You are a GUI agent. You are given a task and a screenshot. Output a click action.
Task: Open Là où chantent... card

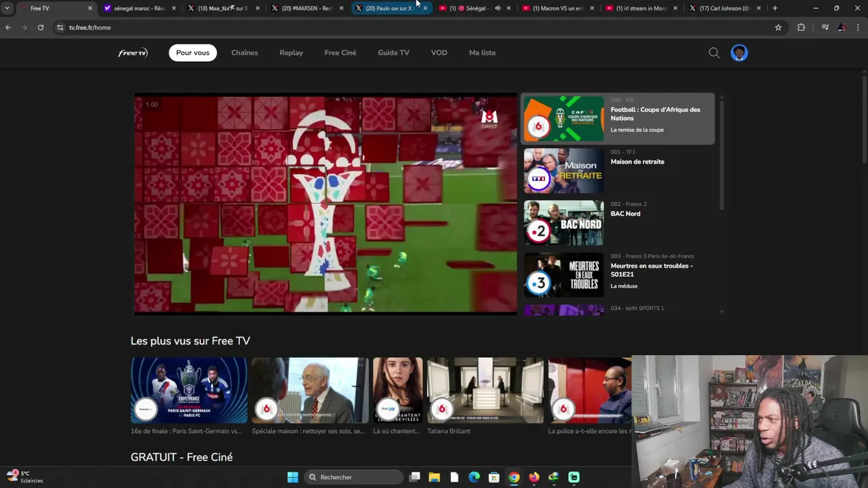tap(397, 390)
